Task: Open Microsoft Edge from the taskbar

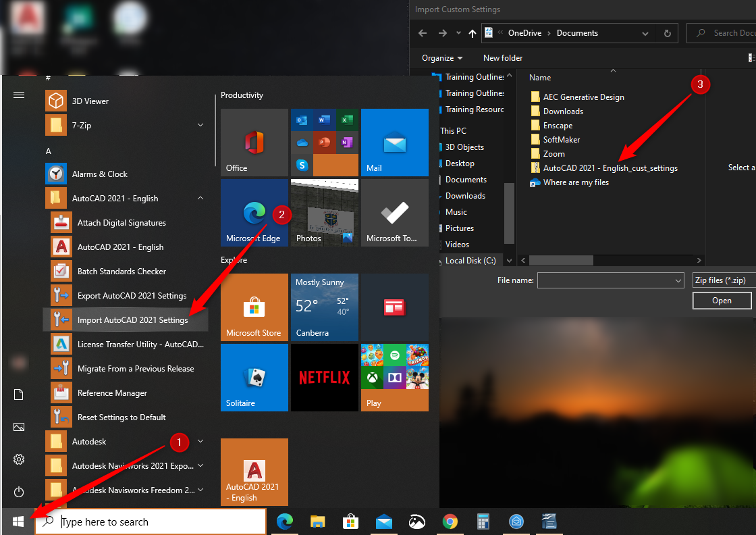Action: point(285,521)
